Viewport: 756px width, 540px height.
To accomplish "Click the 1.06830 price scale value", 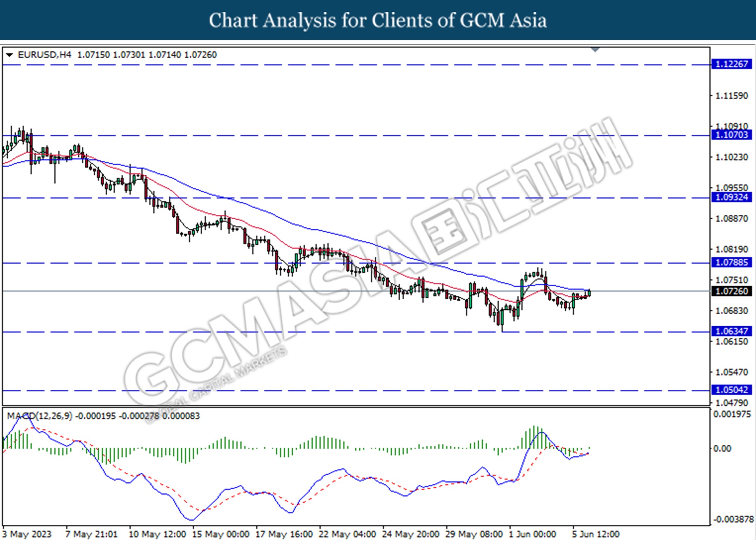I will (732, 311).
